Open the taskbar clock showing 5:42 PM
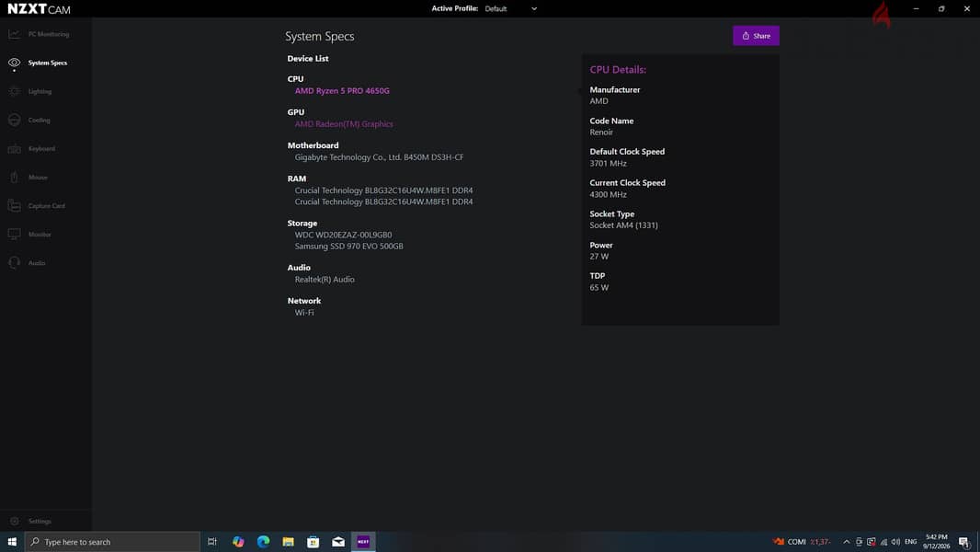980x552 pixels. [936, 541]
